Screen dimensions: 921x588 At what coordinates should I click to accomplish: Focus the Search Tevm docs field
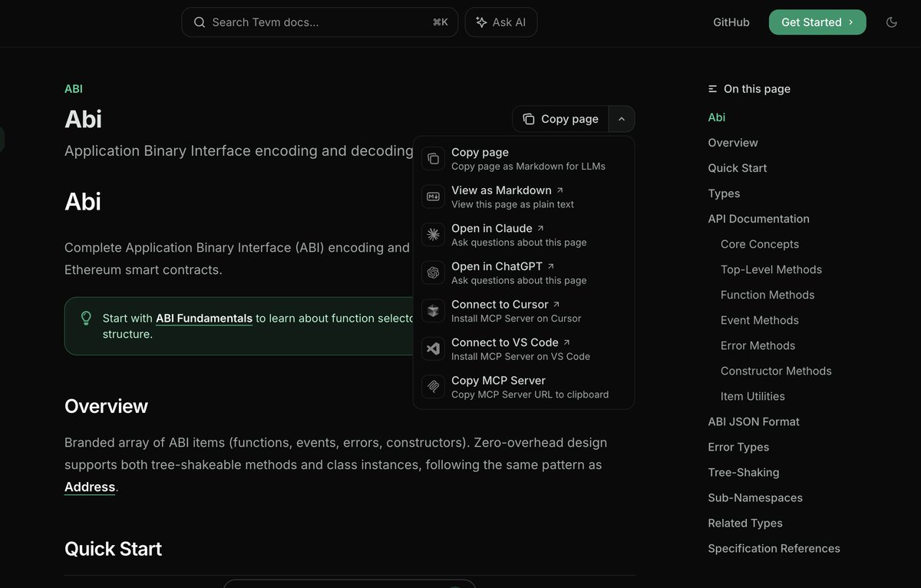pos(320,22)
